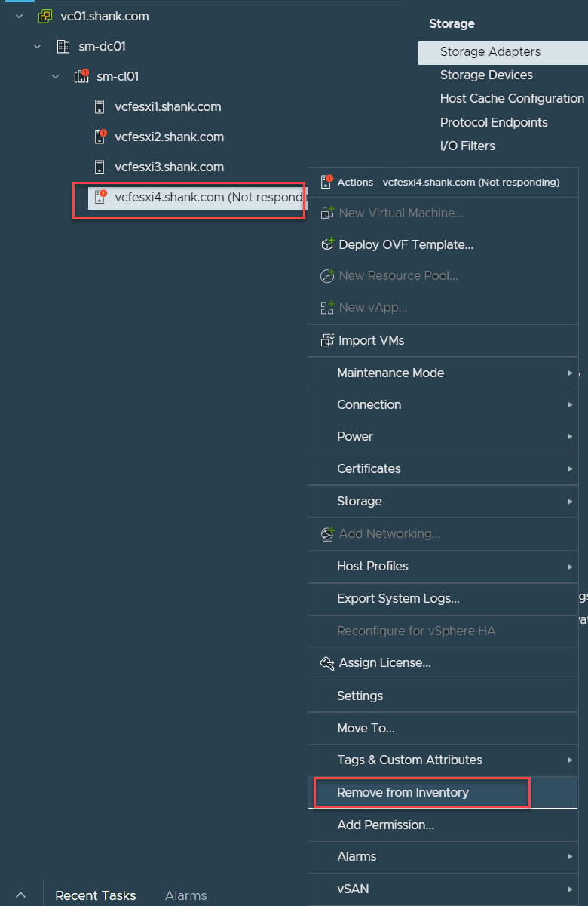Click the Assign License icon
Viewport: 588px width, 906px height.
[x=327, y=663]
